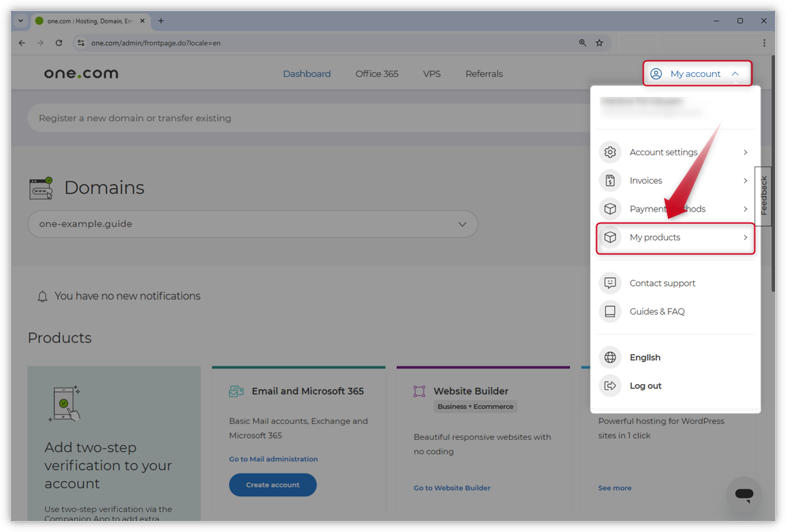The image size is (786, 532).
Task: Click the Guides & FAQ book icon
Action: coord(610,311)
